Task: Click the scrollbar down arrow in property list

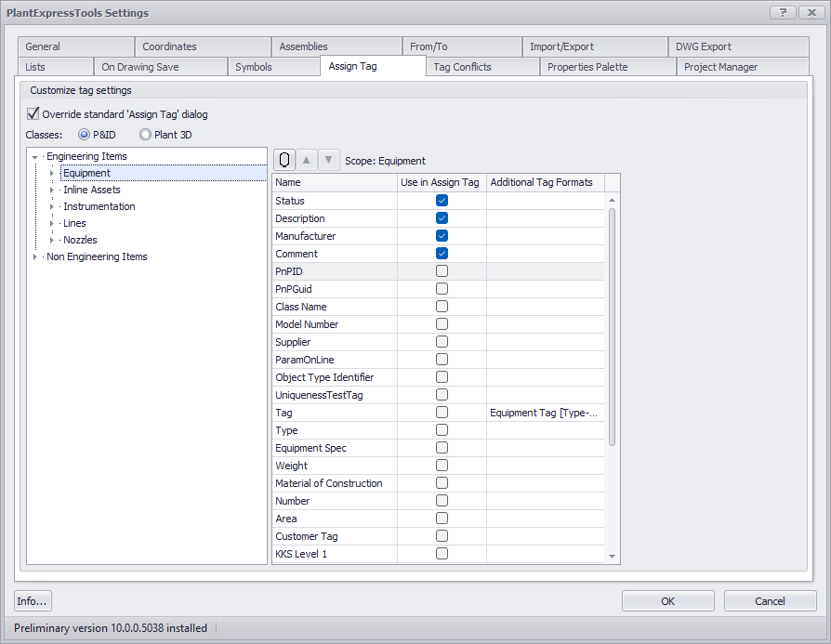Action: point(613,556)
